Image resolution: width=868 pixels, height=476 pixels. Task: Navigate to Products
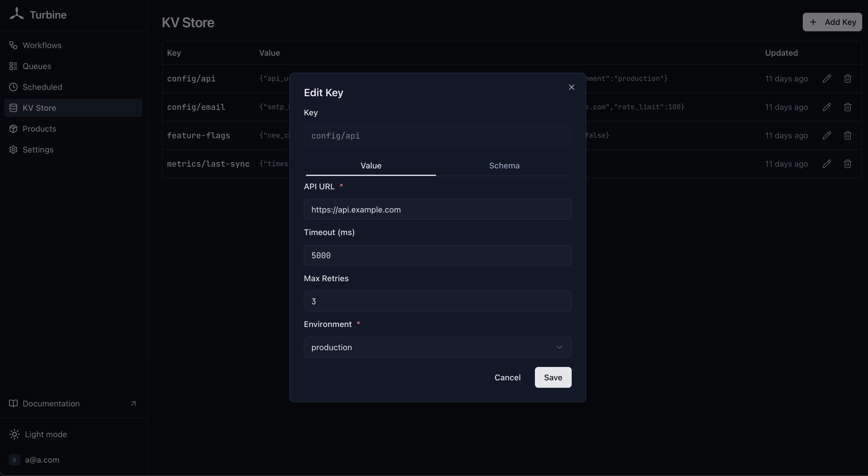73,129
